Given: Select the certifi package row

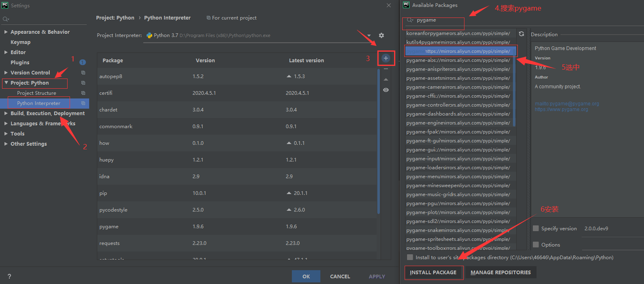Looking at the screenshot, I should click(237, 93).
